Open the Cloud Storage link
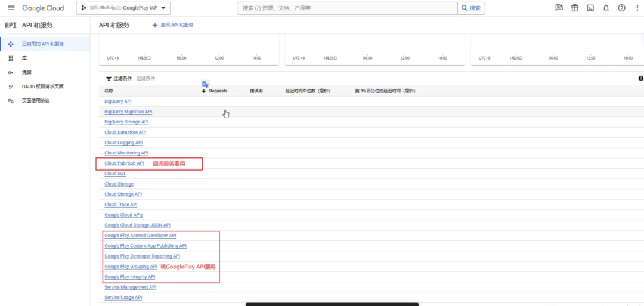The height and width of the screenshot is (306, 644). pyautogui.click(x=119, y=184)
